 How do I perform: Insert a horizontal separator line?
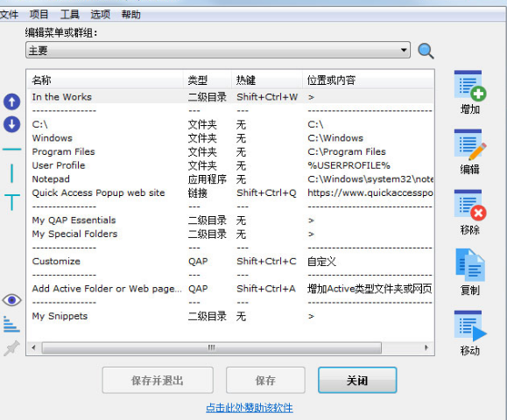pyautogui.click(x=12, y=150)
